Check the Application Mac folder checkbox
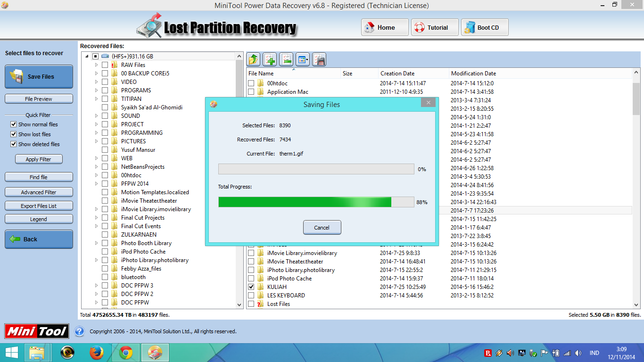The width and height of the screenshot is (644, 362). [251, 92]
